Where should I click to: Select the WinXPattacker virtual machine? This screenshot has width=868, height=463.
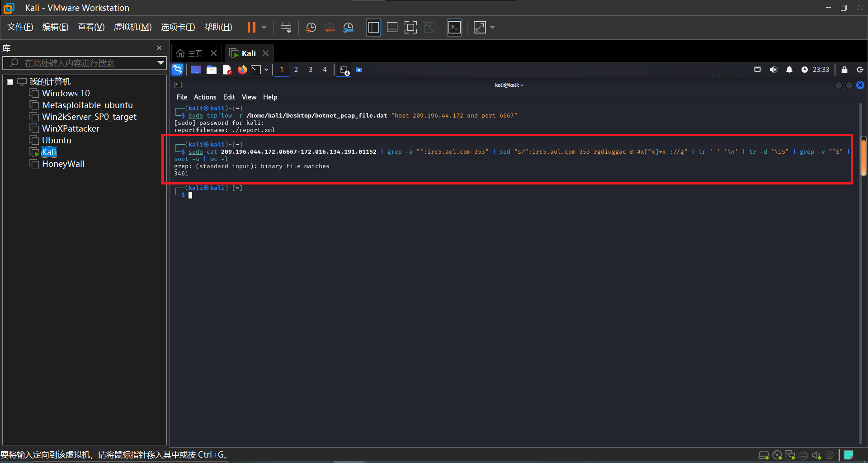pyautogui.click(x=71, y=128)
